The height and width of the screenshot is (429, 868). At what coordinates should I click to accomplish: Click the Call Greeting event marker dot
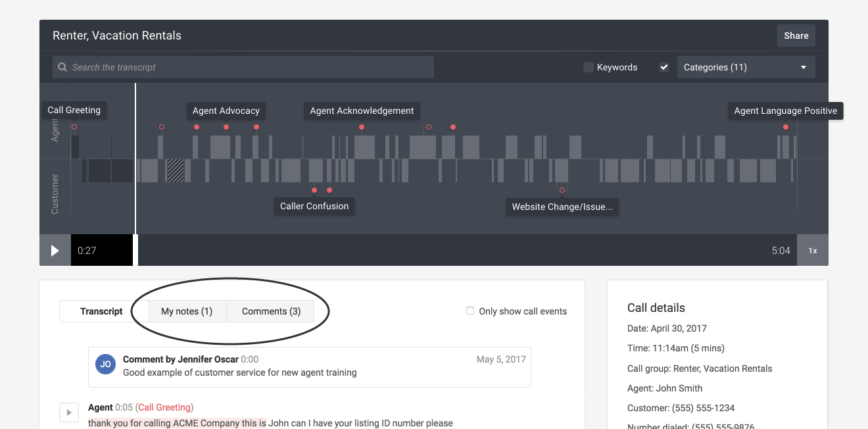[74, 127]
